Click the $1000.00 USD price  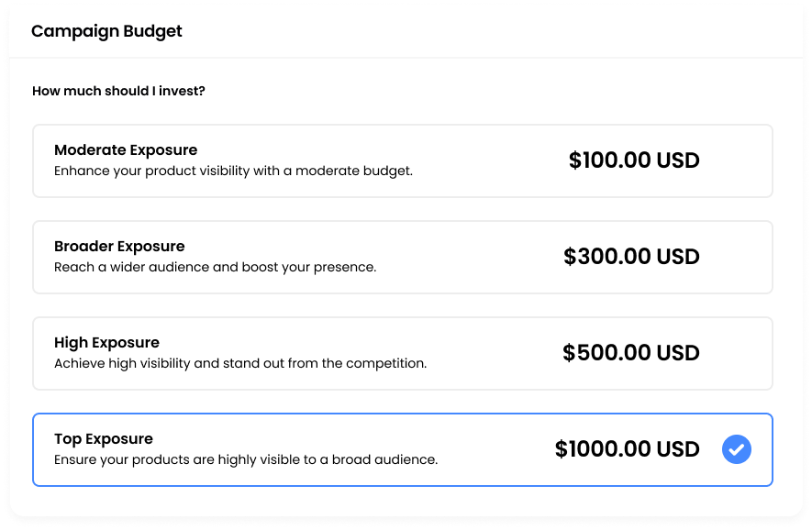(628, 449)
